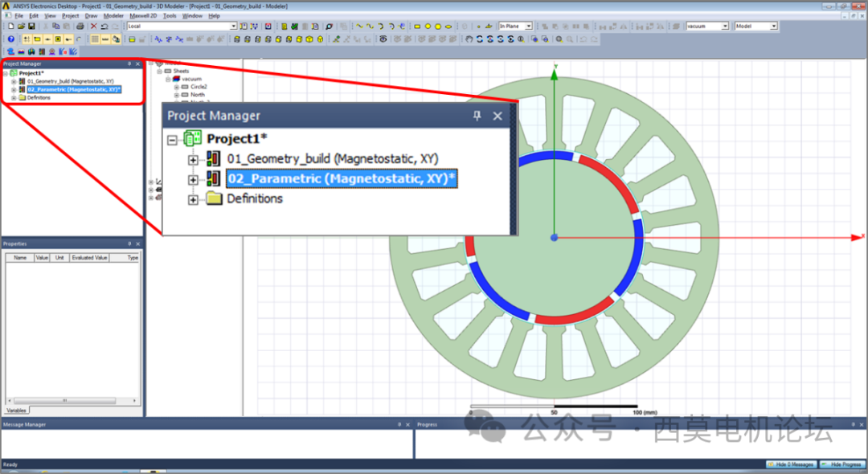Click the Zoom In magnifier icon
Viewport: 868px width, 474px height.
[x=559, y=39]
